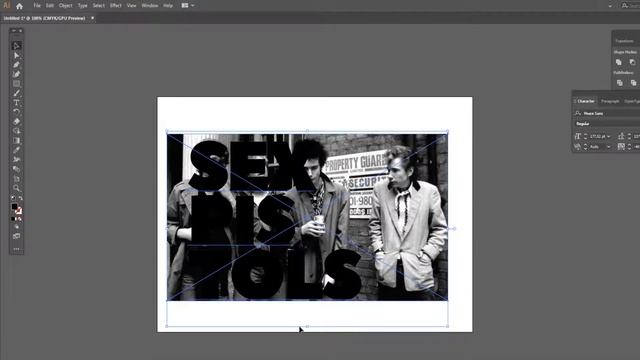The height and width of the screenshot is (360, 640).
Task: Select the Shape Builder tool
Action: tap(16, 131)
